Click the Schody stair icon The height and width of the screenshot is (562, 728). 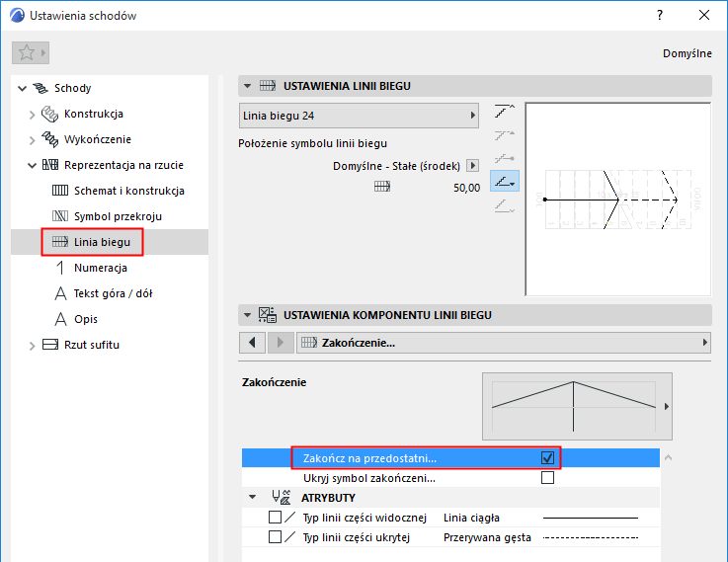click(40, 88)
